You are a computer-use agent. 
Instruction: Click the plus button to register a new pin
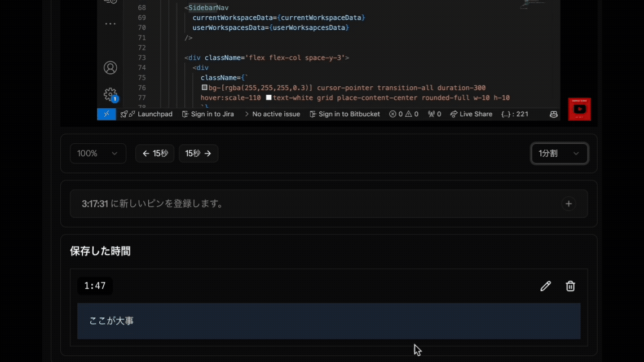point(568,204)
